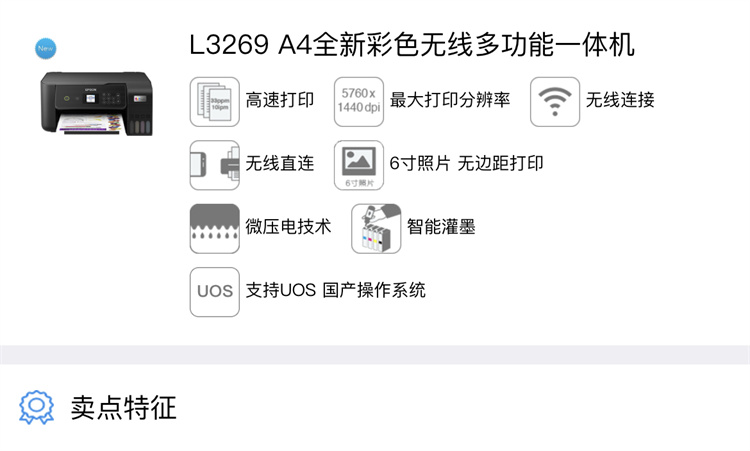Viewport: 750px width, 451px height.
Task: Click the 6寸照片 无边距打印 label
Action: (466, 164)
